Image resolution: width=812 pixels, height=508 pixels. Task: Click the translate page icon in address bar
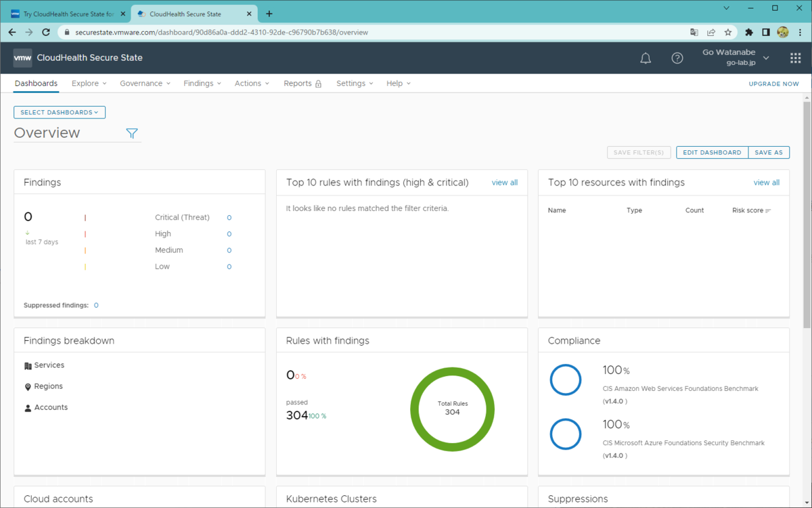point(694,32)
